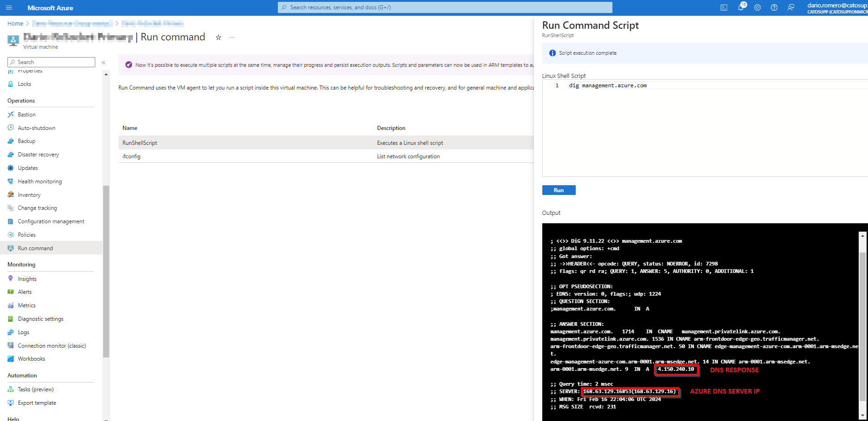
Task: Click the Policies icon
Action: tap(11, 235)
